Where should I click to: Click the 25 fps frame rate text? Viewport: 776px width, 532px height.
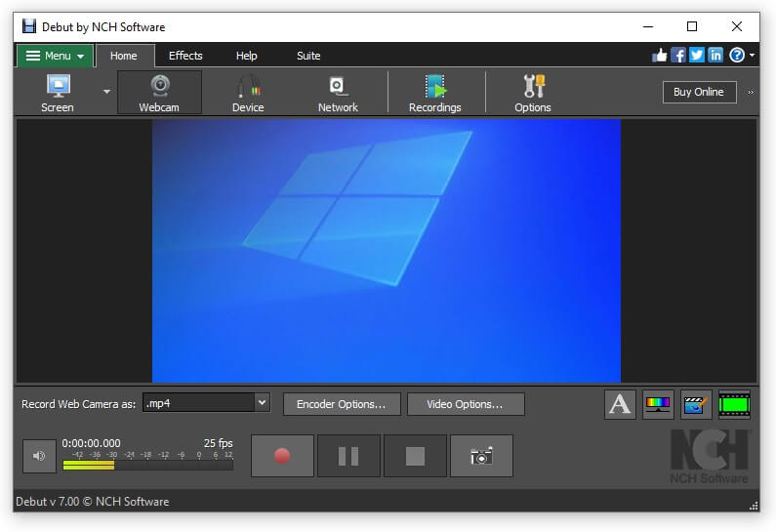tap(219, 443)
